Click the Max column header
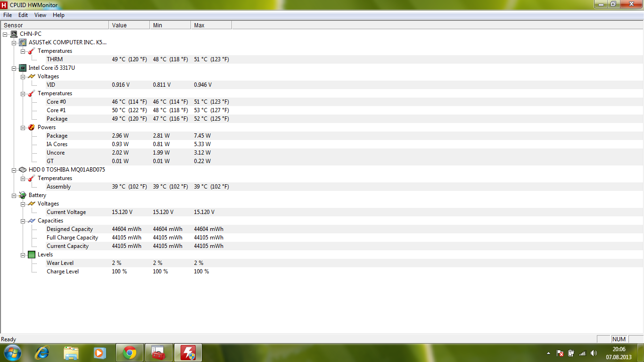This screenshot has width=644, height=362. point(211,25)
